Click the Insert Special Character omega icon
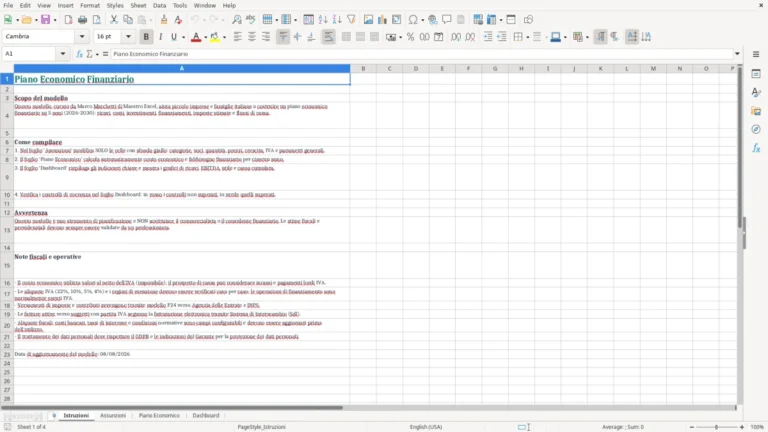Screen dimensions: 768x432 pyautogui.click(x=413, y=20)
